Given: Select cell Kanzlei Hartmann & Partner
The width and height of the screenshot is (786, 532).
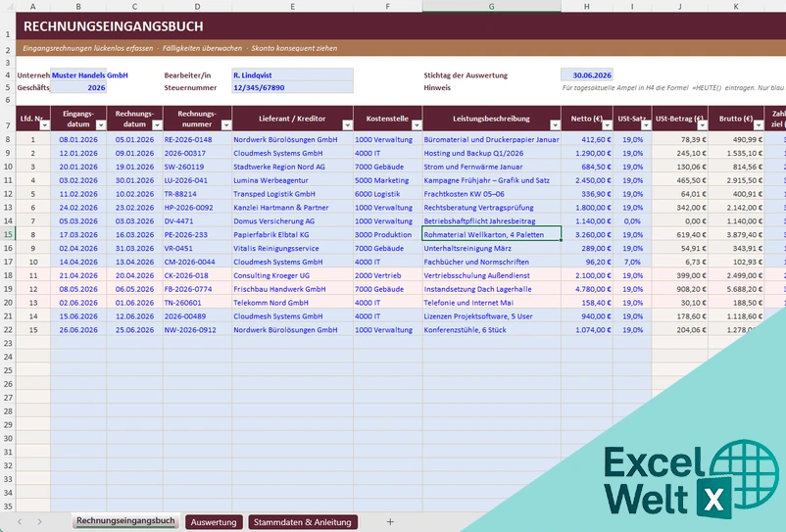Looking at the screenshot, I should [x=292, y=208].
